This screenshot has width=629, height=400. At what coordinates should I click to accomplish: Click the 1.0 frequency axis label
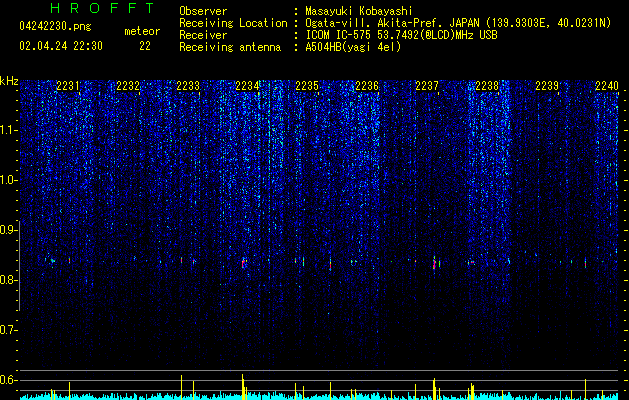click(8, 180)
